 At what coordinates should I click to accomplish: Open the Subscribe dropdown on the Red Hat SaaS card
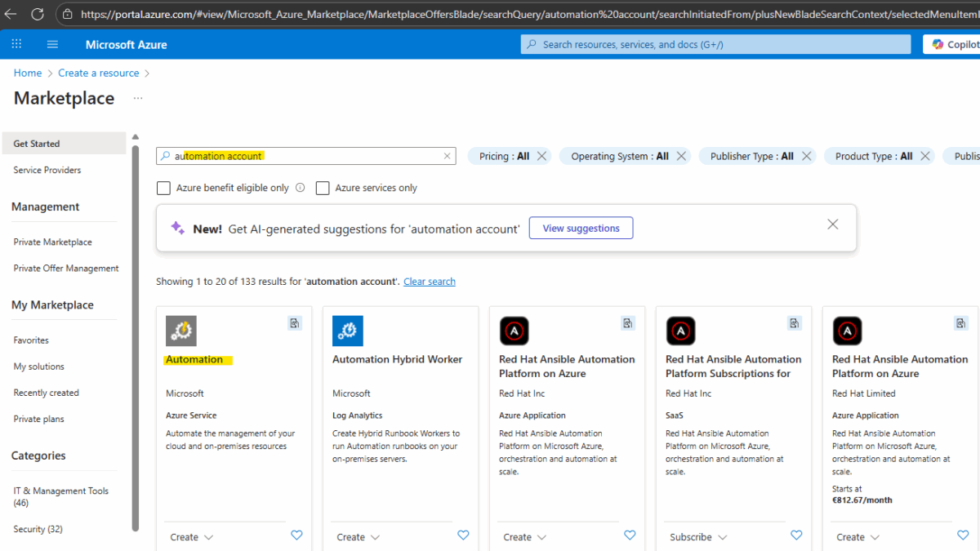696,536
